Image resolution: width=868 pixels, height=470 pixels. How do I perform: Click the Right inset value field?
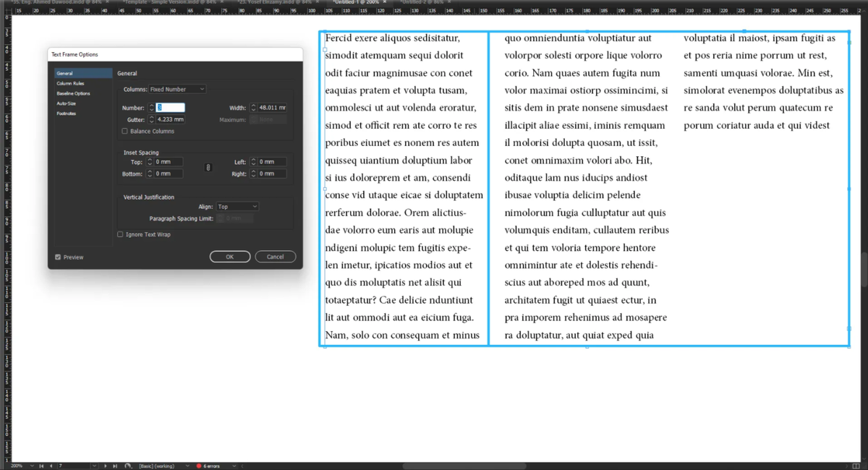272,174
